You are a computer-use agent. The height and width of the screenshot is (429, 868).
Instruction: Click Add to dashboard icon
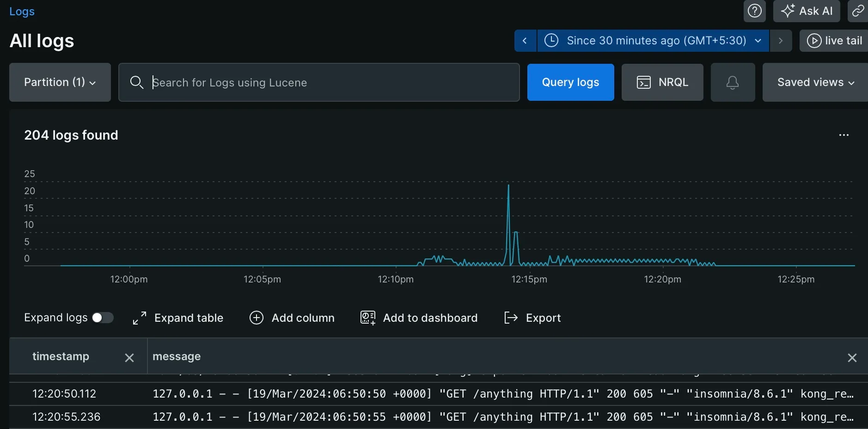coord(368,318)
